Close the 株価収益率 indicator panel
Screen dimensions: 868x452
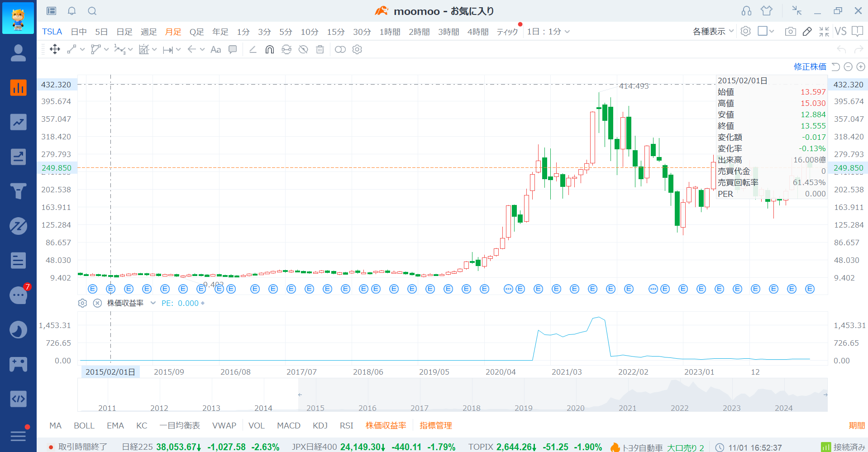[97, 303]
